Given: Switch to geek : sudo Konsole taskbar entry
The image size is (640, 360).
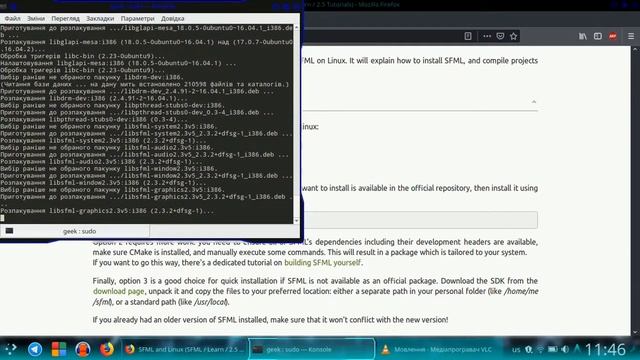Looking at the screenshot, I should click(311, 349).
